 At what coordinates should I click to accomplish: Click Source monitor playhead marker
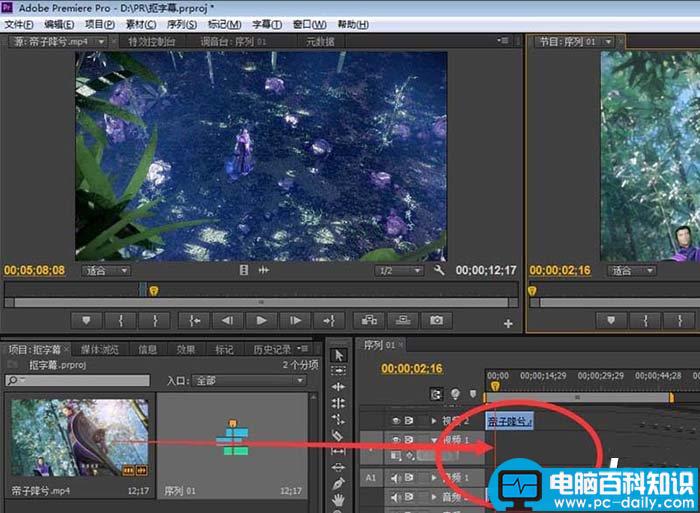(x=154, y=291)
